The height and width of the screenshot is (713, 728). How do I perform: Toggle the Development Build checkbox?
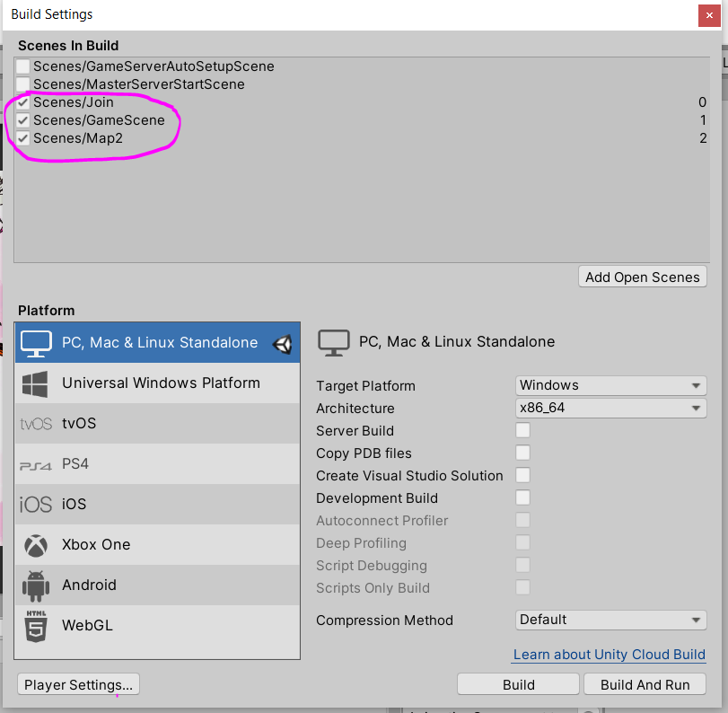click(x=522, y=497)
